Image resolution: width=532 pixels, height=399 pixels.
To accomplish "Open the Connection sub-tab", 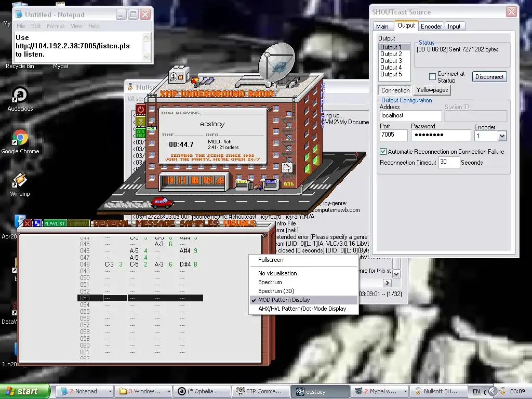I will tap(395, 90).
